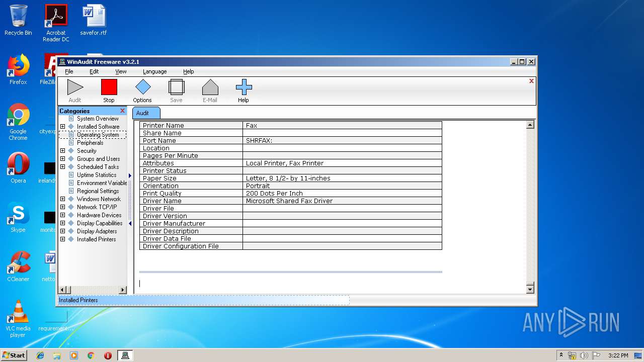This screenshot has width=644, height=362.
Task: Open the Help menu
Action: click(188, 71)
